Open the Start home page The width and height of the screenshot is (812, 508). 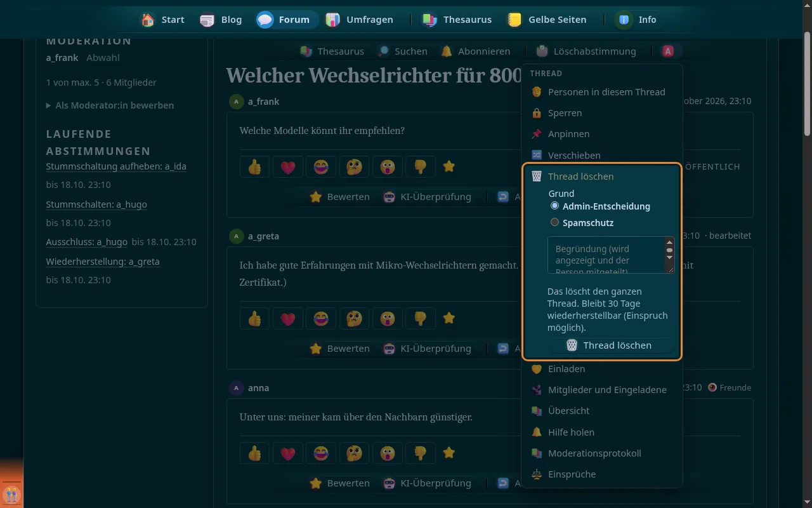pos(163,20)
